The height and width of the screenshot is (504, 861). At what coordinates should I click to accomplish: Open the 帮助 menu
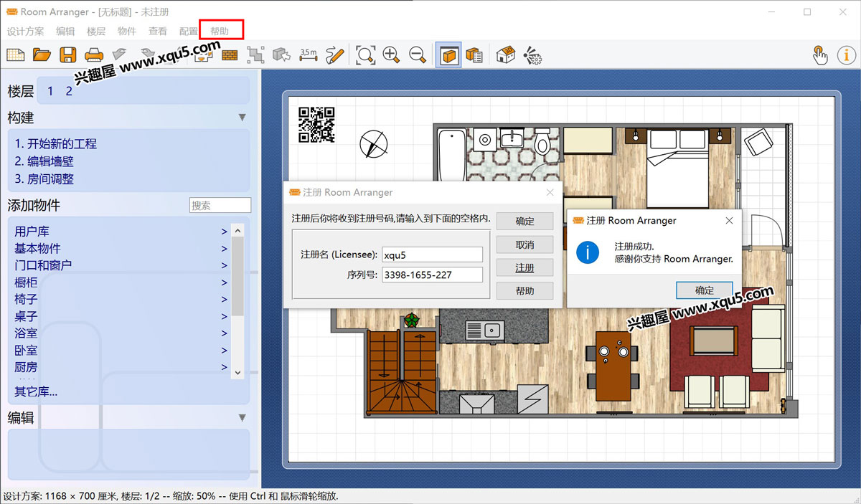(x=220, y=31)
